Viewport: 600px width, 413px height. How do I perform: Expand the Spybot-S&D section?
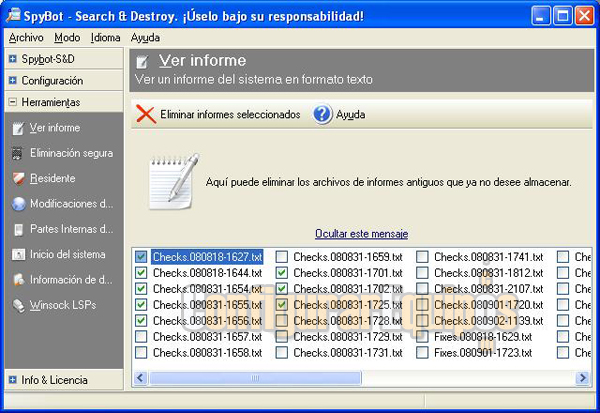tap(13, 59)
